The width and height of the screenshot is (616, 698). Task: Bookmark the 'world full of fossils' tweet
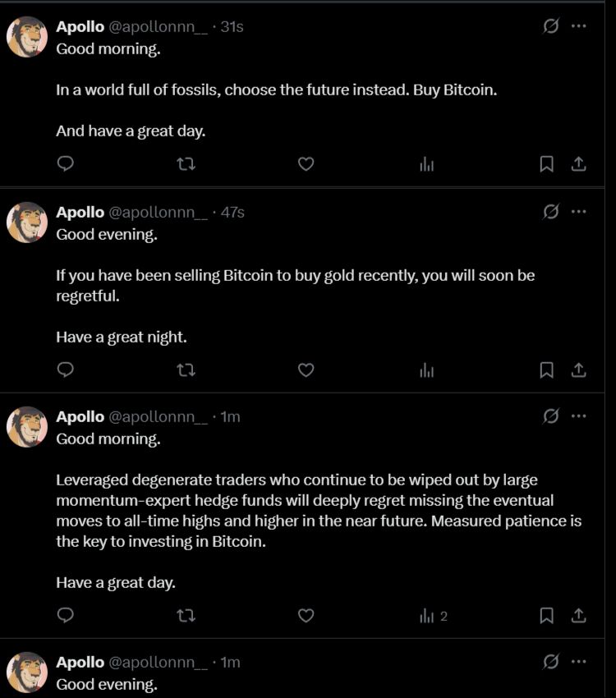point(546,164)
